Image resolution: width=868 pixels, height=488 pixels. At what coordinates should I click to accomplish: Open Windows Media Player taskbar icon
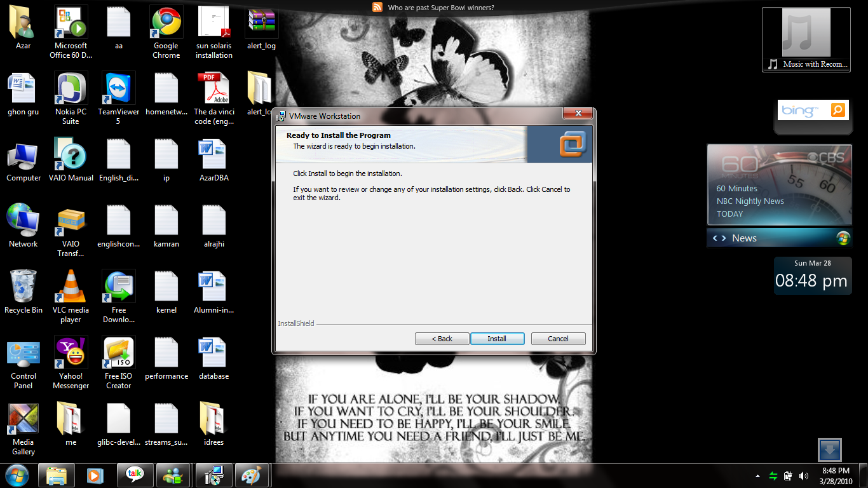click(95, 475)
